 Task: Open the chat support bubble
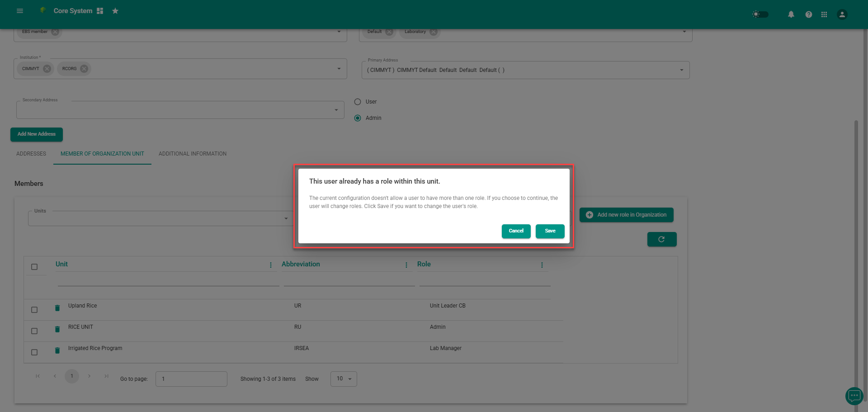(854, 396)
